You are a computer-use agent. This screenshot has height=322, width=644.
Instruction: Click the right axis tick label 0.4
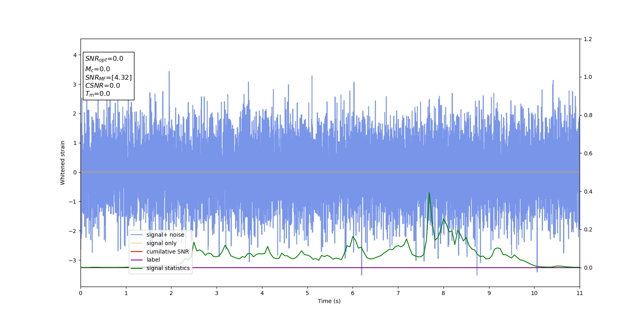click(x=588, y=192)
